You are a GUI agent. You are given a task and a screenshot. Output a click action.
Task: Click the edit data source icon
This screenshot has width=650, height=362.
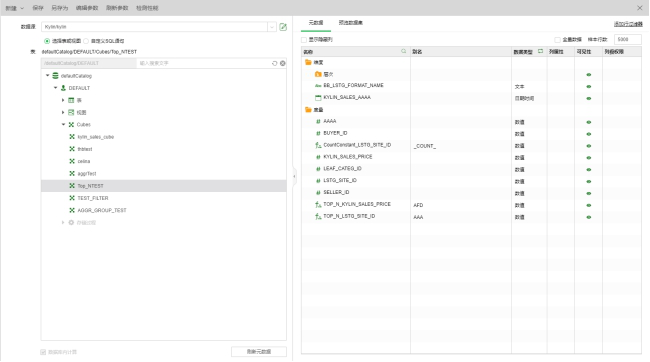coord(283,27)
